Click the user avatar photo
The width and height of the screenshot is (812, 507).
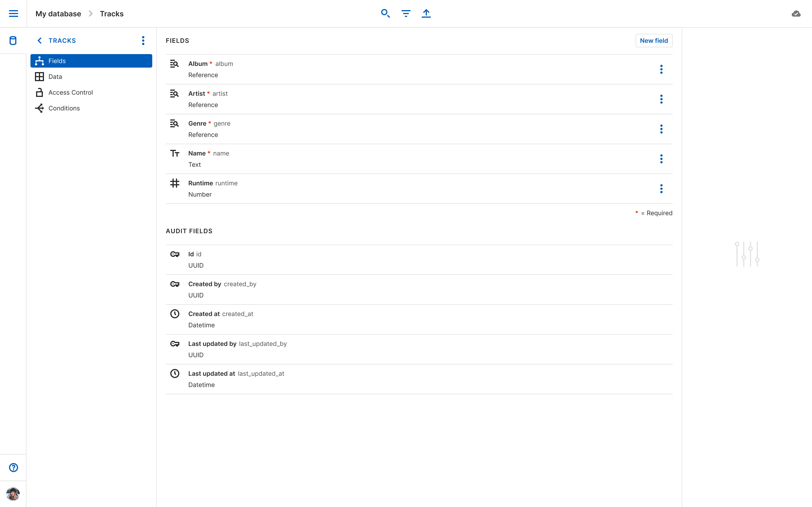click(x=13, y=494)
